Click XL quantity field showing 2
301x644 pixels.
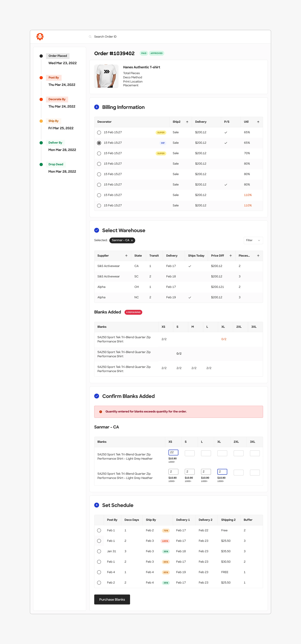[x=222, y=471]
